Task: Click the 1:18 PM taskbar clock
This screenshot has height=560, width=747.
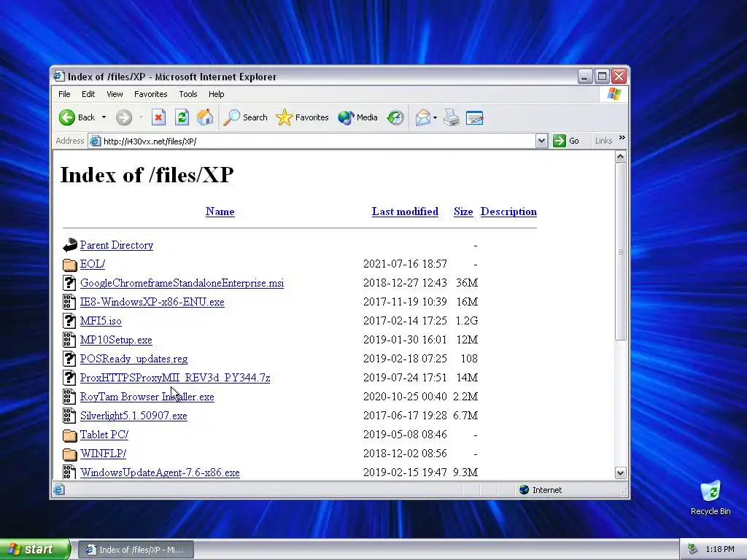Action: tap(720, 550)
